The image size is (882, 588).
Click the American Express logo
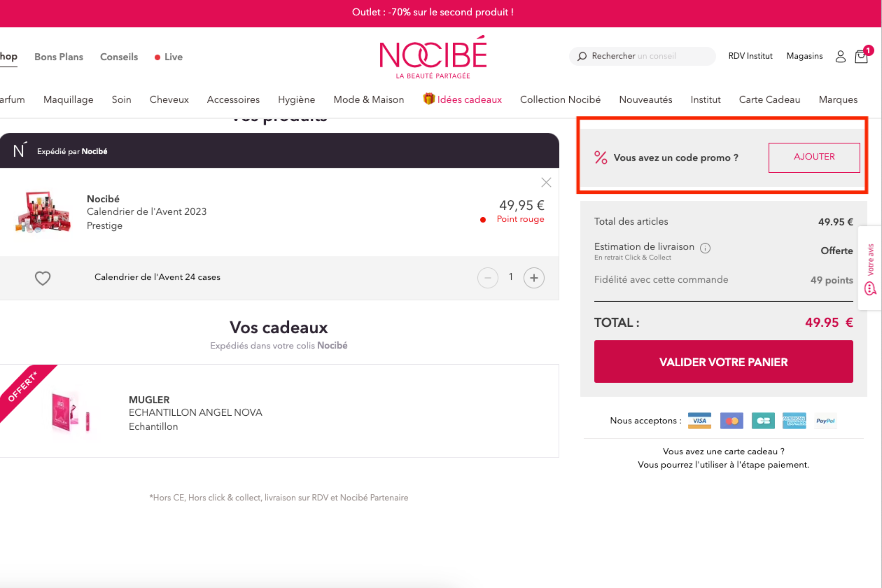pyautogui.click(x=794, y=420)
